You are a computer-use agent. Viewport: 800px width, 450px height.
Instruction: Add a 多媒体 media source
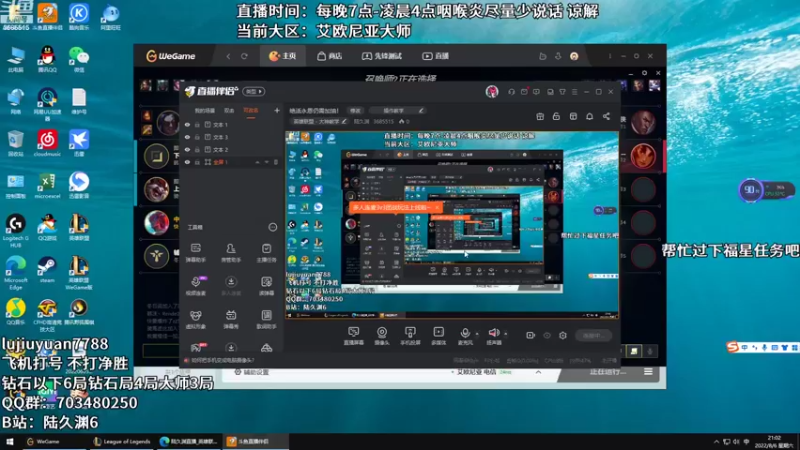tap(438, 336)
